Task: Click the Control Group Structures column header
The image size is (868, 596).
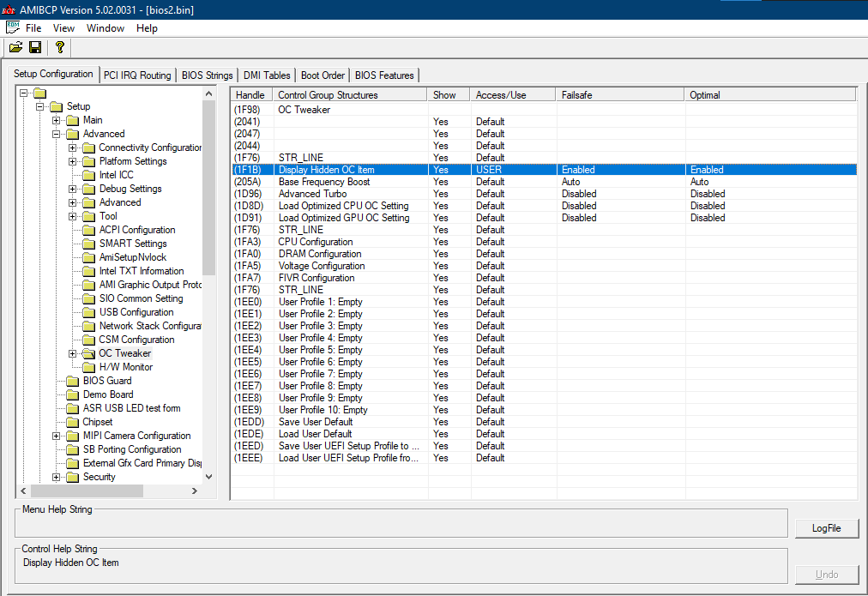Action: click(350, 94)
